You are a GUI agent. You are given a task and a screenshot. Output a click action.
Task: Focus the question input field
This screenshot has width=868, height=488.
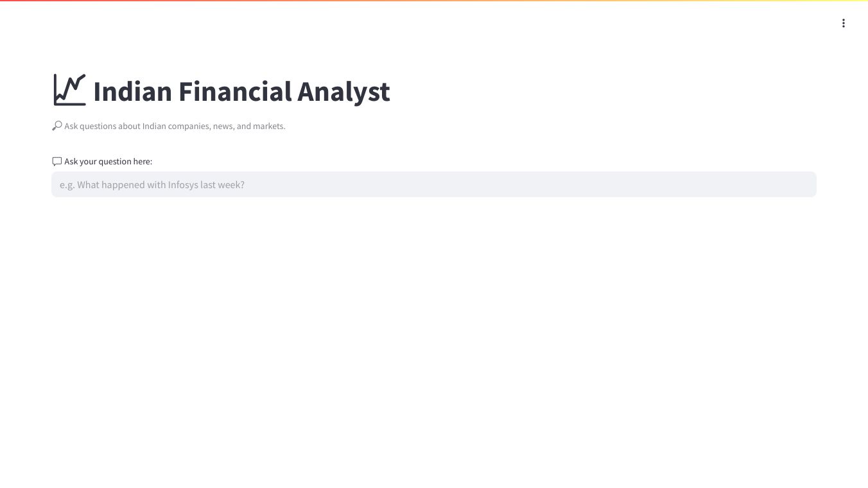pos(434,184)
